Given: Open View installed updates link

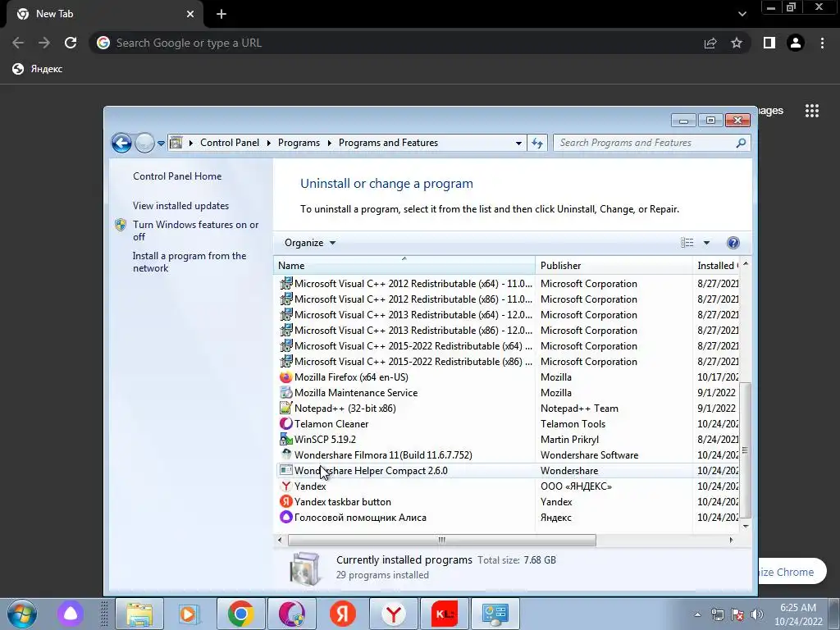Looking at the screenshot, I should click(180, 206).
